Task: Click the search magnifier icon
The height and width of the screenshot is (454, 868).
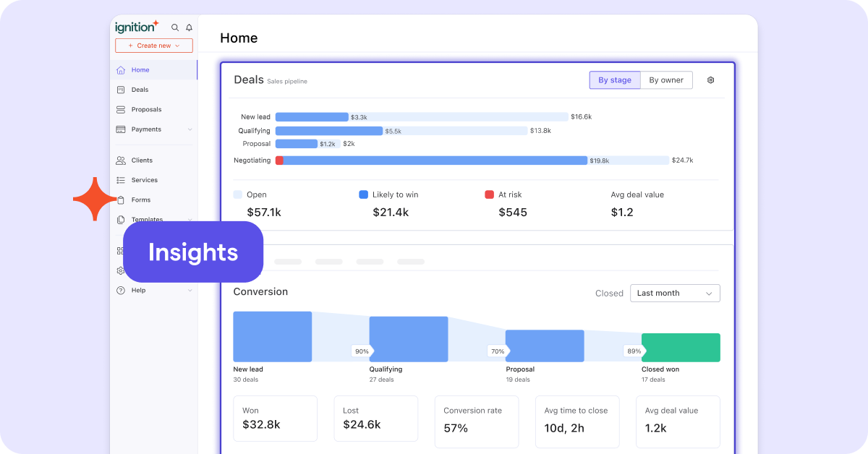Action: pyautogui.click(x=174, y=27)
